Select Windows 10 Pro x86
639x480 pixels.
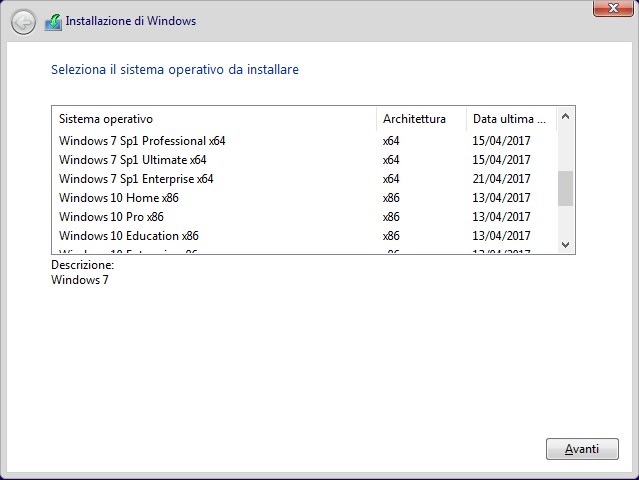click(x=304, y=217)
